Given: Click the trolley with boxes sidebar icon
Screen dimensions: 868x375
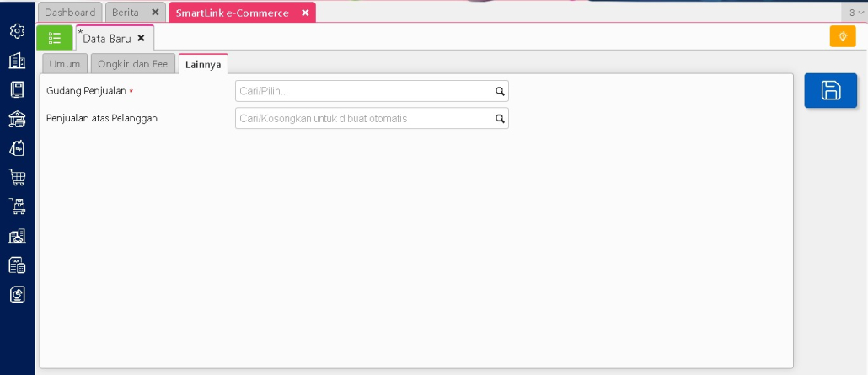Looking at the screenshot, I should point(17,206).
